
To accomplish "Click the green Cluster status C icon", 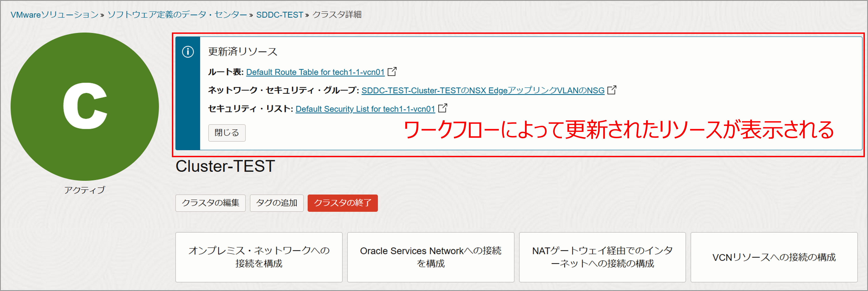I will [x=85, y=106].
